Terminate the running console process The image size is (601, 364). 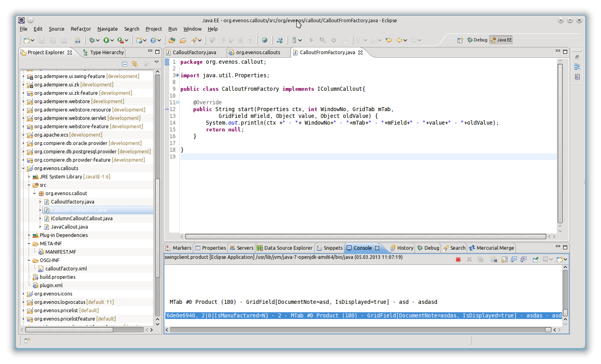458,259
